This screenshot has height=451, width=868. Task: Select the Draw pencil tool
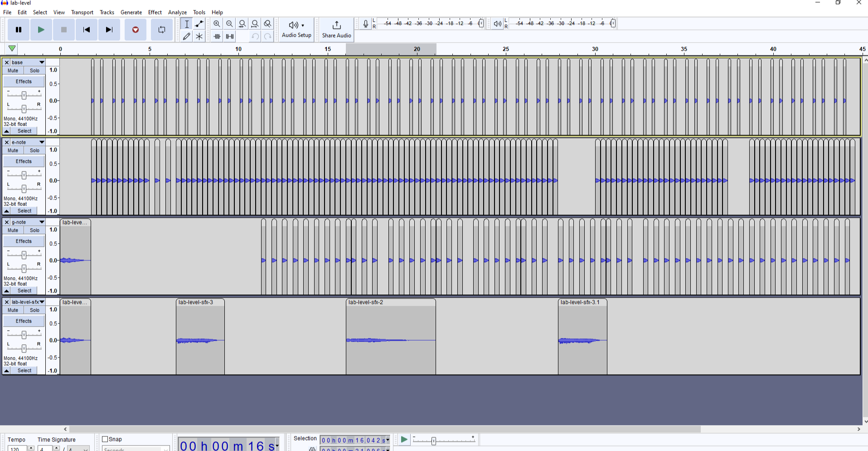pyautogui.click(x=186, y=36)
